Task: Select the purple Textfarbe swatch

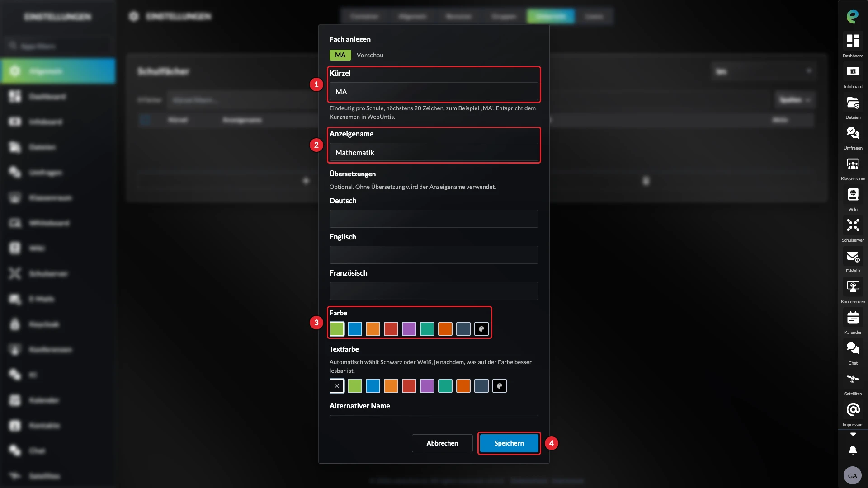Action: 427,386
